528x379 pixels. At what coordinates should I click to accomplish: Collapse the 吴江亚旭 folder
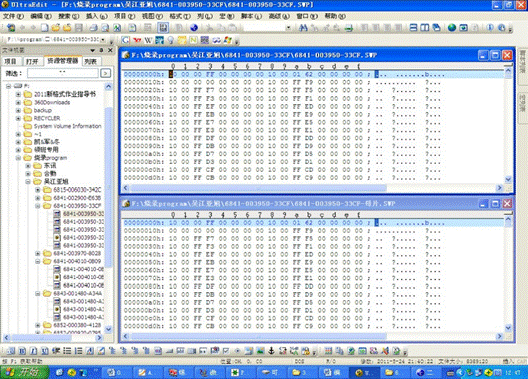tap(28, 182)
